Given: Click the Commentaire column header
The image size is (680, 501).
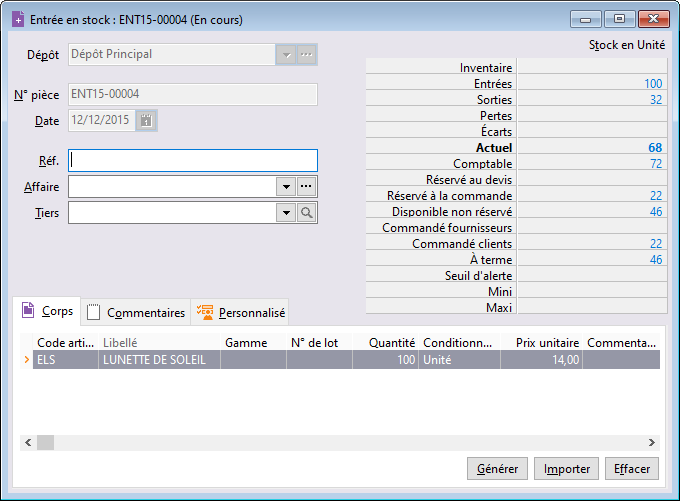Looking at the screenshot, I should tap(621, 343).
